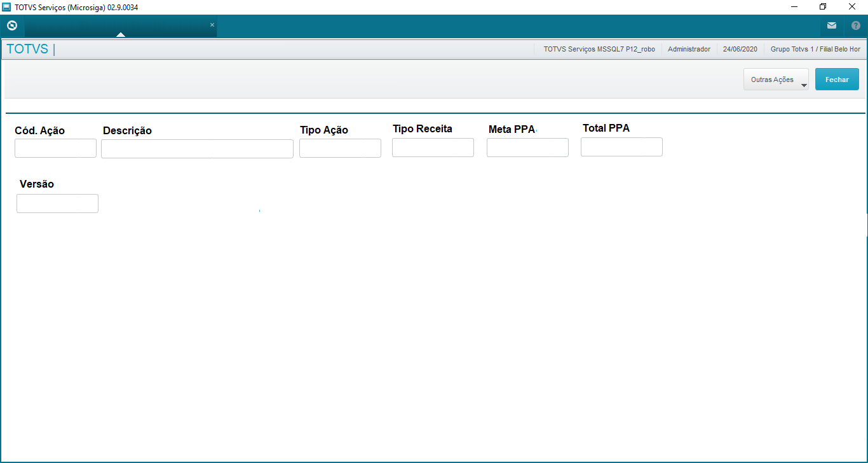Click the Total PPA input field
The image size is (868, 463).
[x=621, y=147]
